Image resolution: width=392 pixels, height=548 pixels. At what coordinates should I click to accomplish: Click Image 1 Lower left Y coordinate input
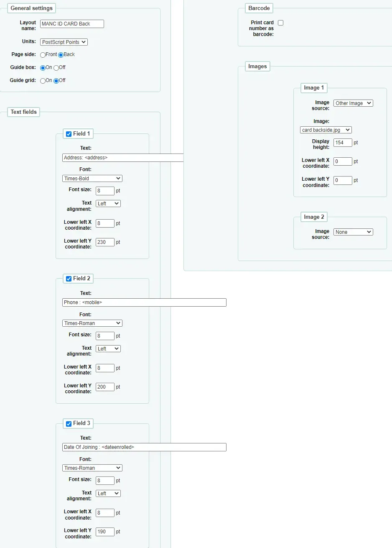tap(343, 180)
